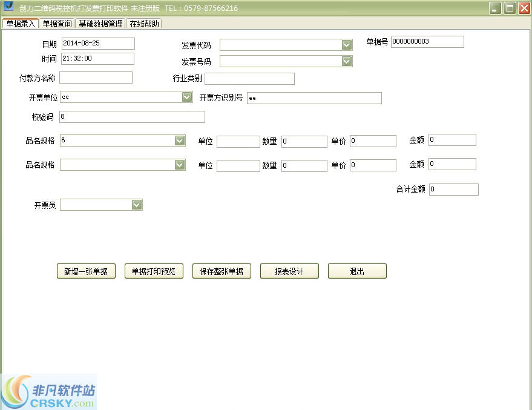Click the application icon in the title bar

pyautogui.click(x=8, y=7)
